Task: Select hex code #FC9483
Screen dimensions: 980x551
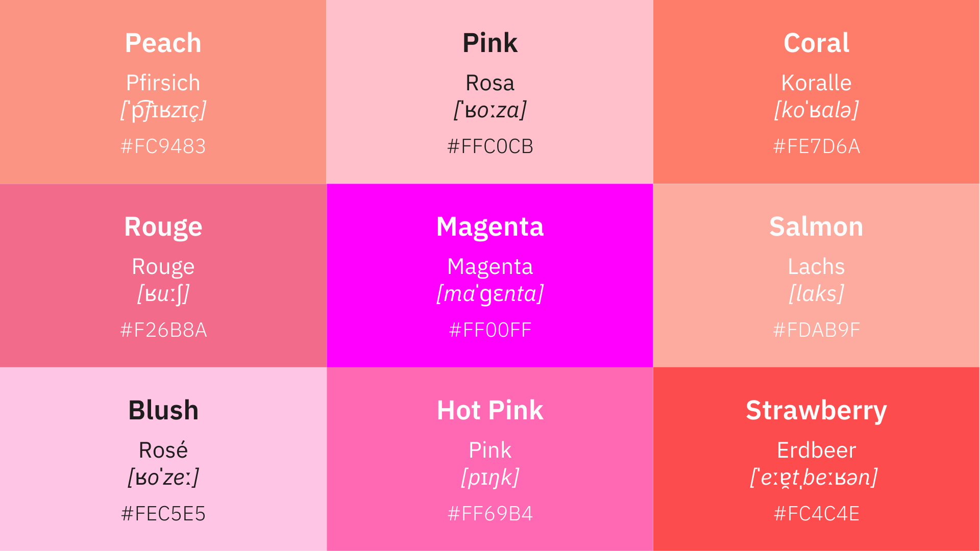Action: pyautogui.click(x=163, y=146)
